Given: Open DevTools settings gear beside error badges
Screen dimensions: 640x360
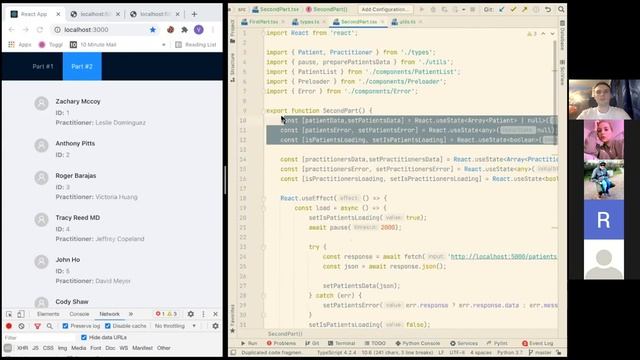Looking at the screenshot, I should pyautogui.click(x=191, y=314).
